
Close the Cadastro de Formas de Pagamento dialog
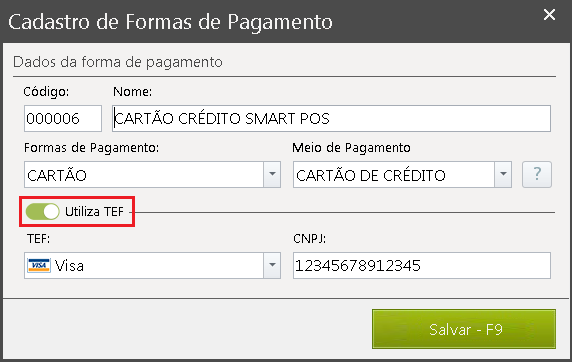[x=549, y=15]
